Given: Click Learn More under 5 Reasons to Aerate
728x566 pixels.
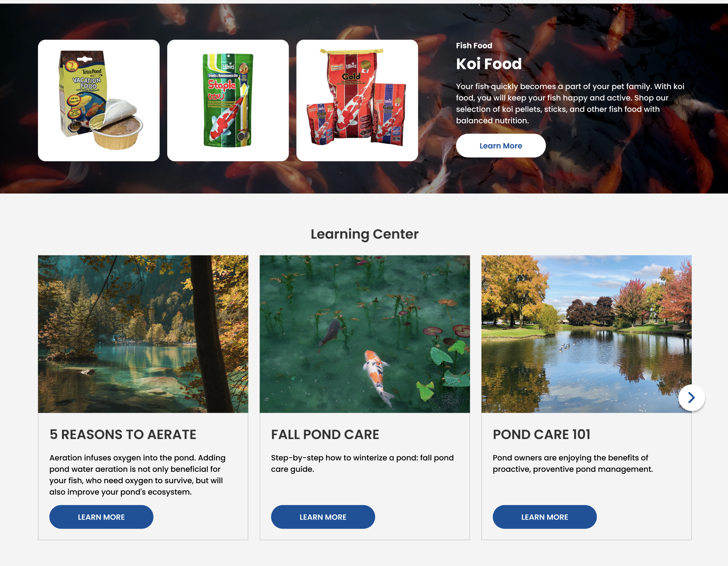Looking at the screenshot, I should tap(101, 517).
